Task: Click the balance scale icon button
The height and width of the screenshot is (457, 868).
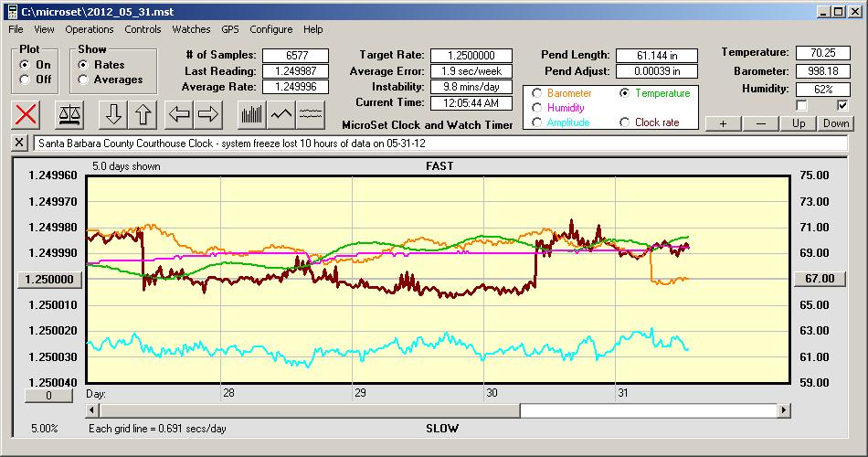Action: [x=69, y=114]
